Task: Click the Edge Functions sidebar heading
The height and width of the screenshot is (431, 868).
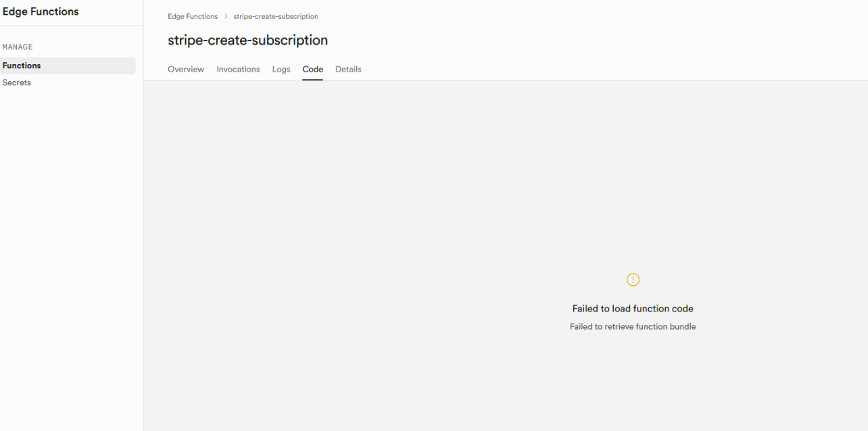Action: (41, 11)
